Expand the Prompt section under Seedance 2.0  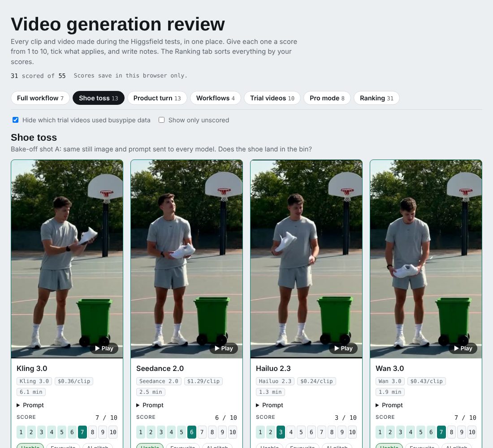tap(150, 405)
